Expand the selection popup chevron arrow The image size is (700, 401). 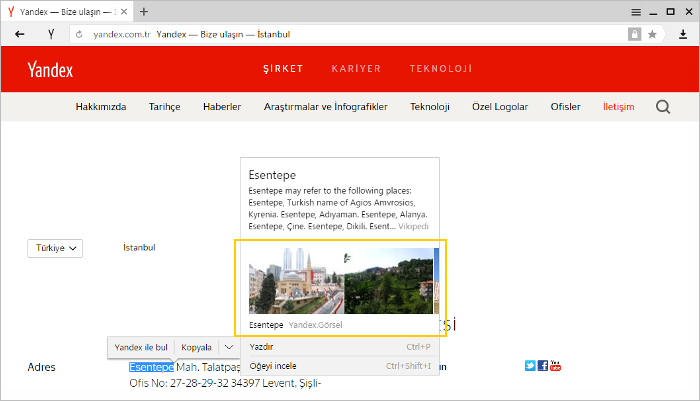[229, 347]
